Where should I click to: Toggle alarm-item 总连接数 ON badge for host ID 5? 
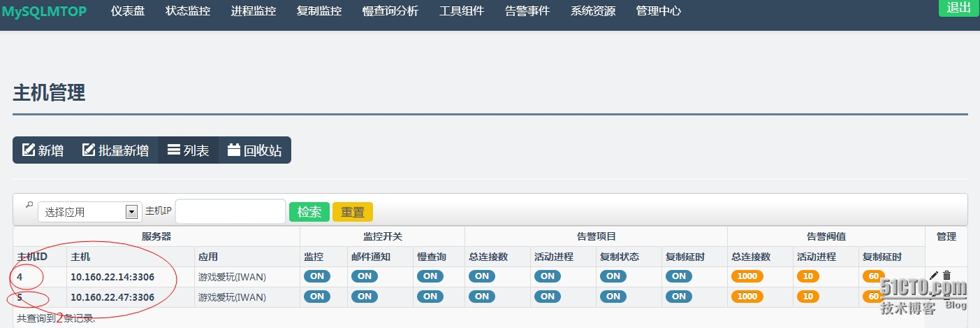click(x=482, y=297)
